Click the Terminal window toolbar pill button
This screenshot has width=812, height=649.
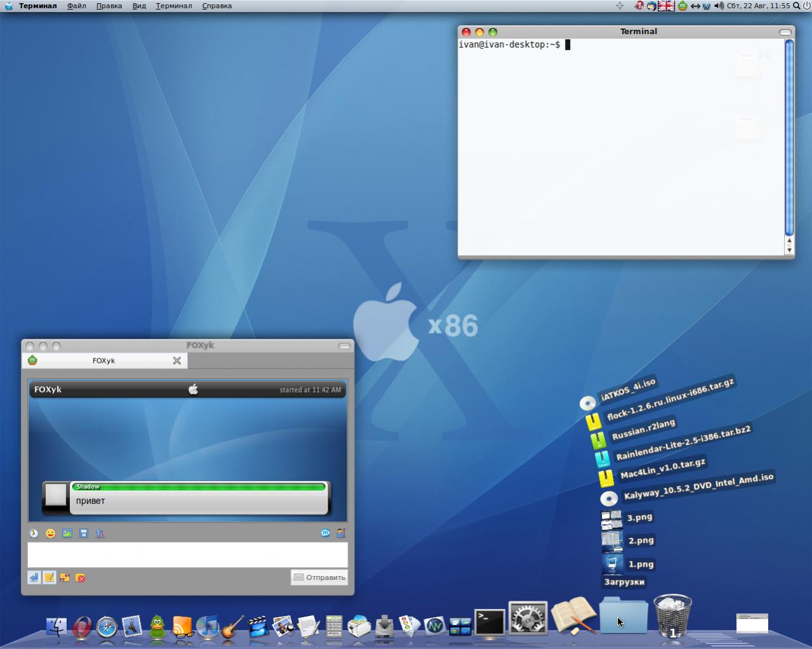click(x=785, y=32)
